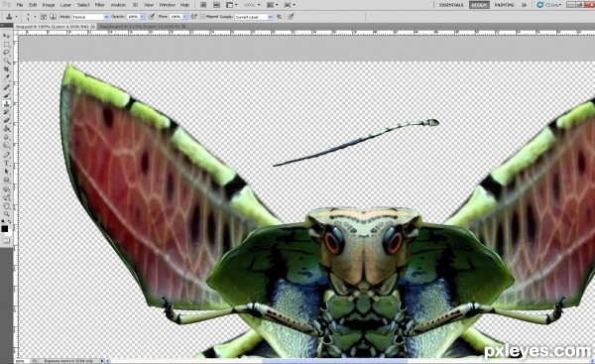Select the Rectangular Marquee tool
Viewport: 595px width, 364px height.
[7, 44]
